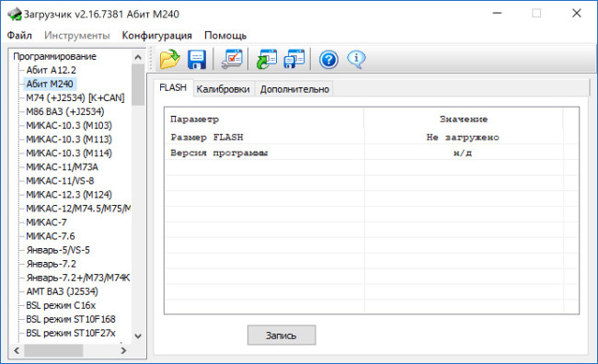The image size is (598, 364).
Task: Click the Запись button
Action: click(282, 336)
